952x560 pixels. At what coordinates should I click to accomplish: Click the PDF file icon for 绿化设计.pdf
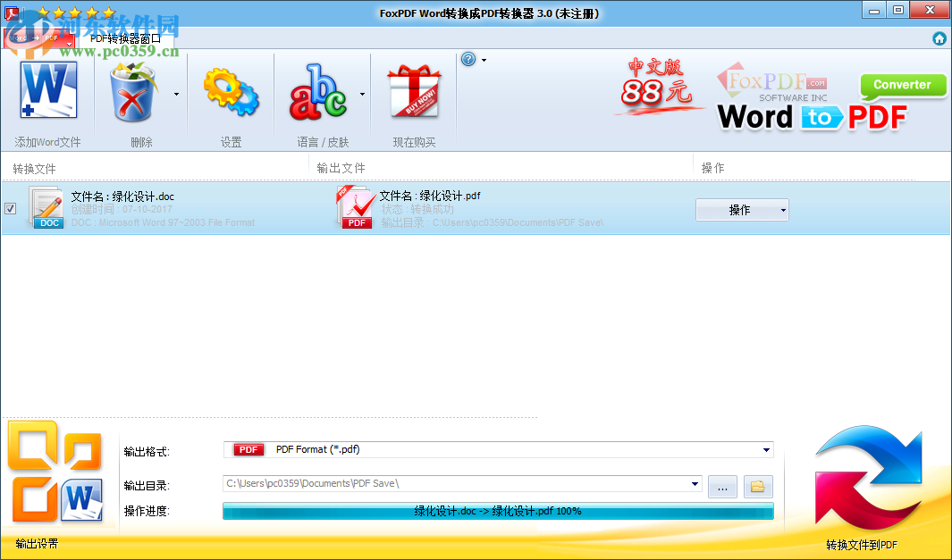tap(355, 208)
